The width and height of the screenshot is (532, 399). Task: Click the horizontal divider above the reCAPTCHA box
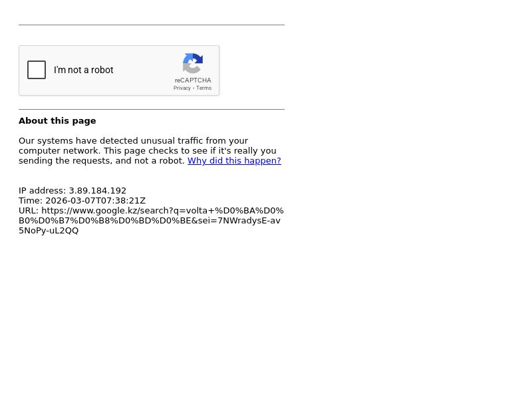click(152, 25)
